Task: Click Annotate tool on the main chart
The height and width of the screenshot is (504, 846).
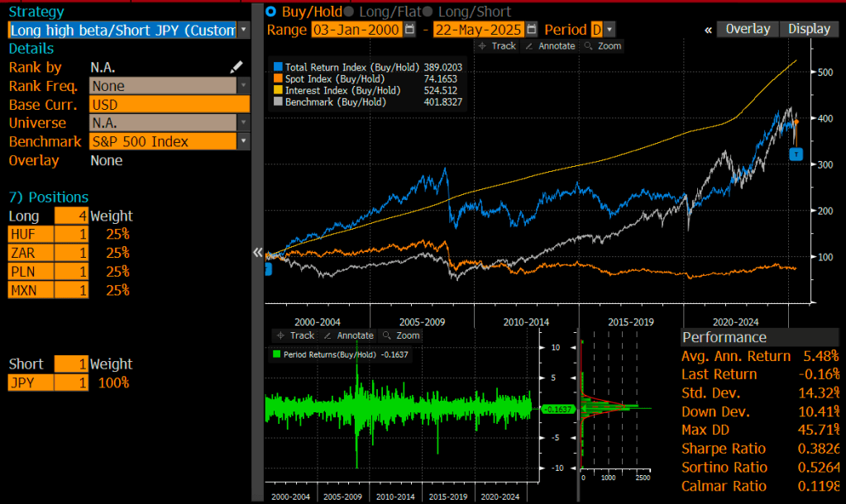Action: [x=549, y=46]
